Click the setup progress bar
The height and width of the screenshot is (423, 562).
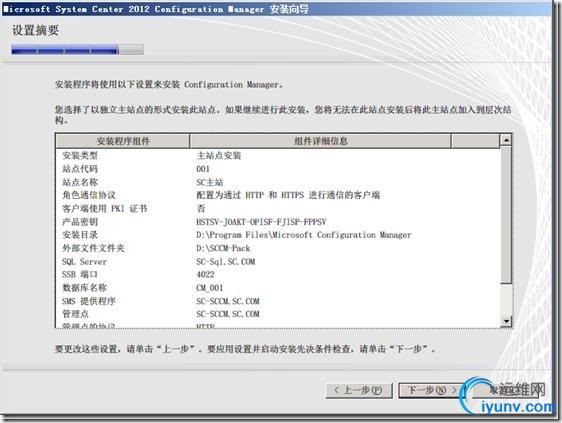click(x=77, y=50)
